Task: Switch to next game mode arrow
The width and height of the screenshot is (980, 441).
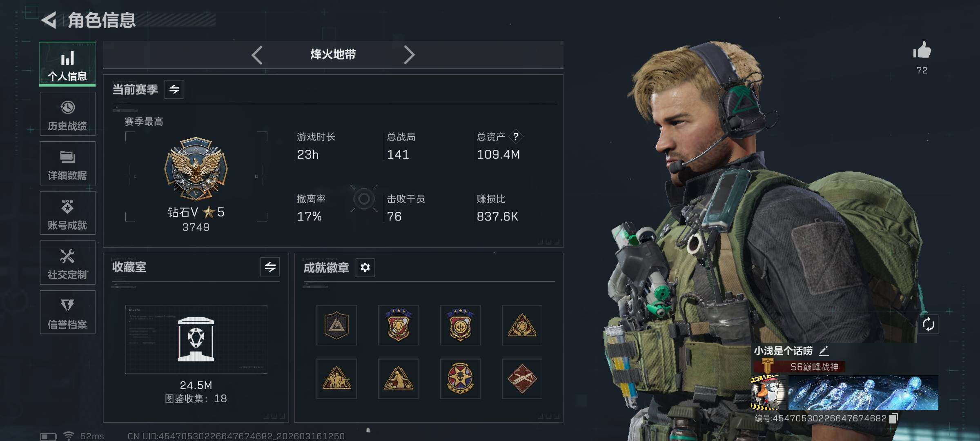Action: point(409,55)
